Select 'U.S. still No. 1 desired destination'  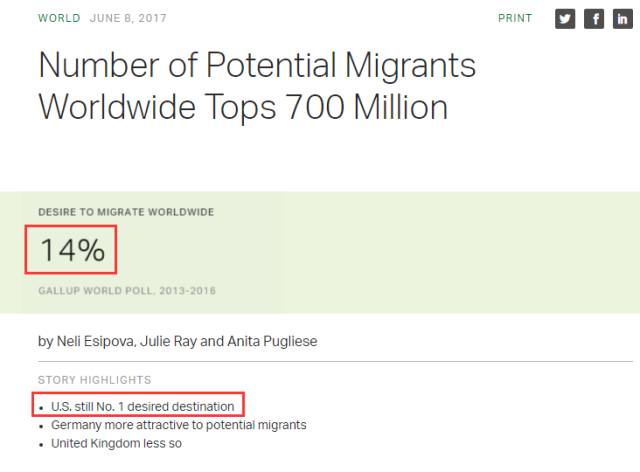pyautogui.click(x=142, y=406)
